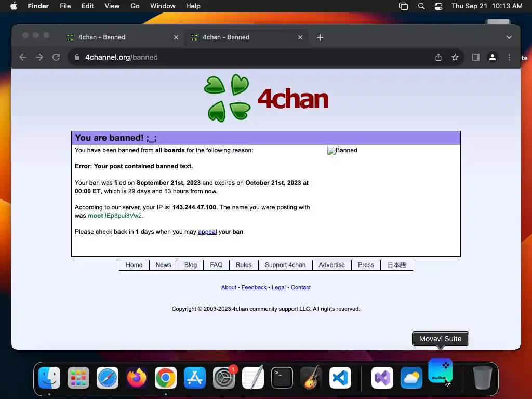Follow the appeal link
This screenshot has height=399, width=532.
click(x=207, y=232)
